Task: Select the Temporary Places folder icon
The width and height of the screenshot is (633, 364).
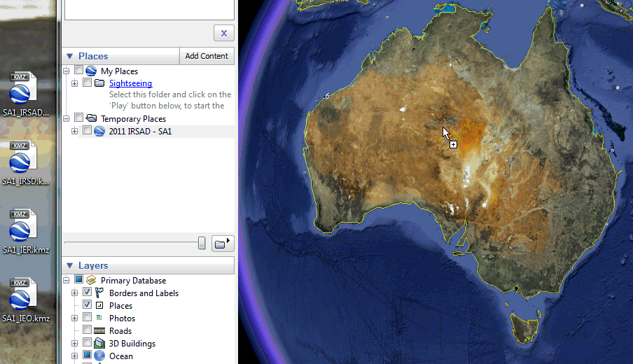Action: (90, 118)
